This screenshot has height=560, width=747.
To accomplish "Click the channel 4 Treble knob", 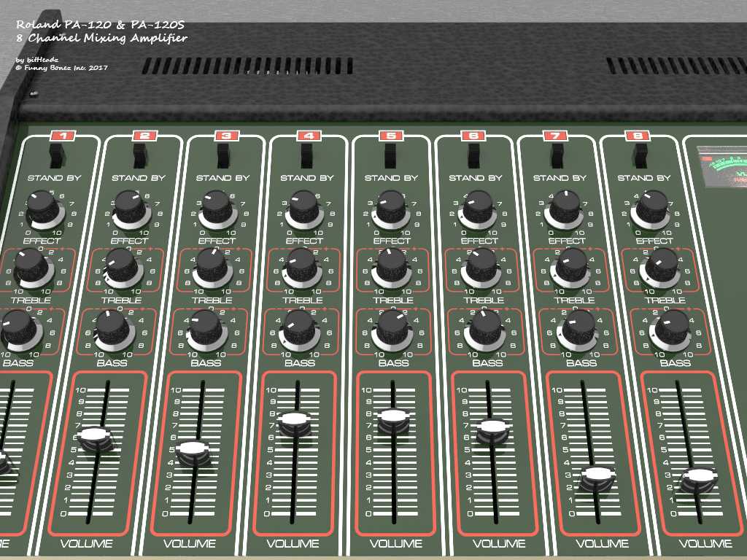I will pos(303,268).
